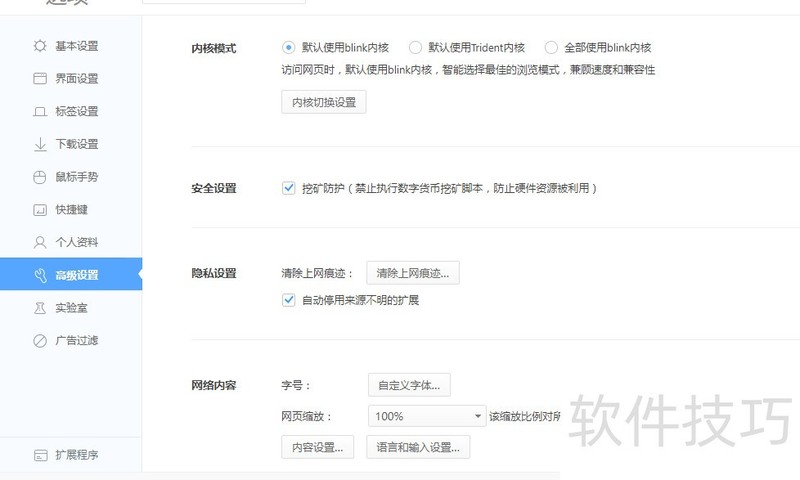Click the 标签设置 tab icon

(40, 111)
